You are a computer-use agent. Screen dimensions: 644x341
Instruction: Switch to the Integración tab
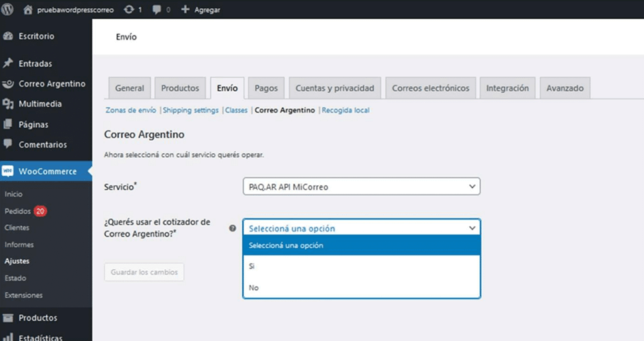point(508,88)
